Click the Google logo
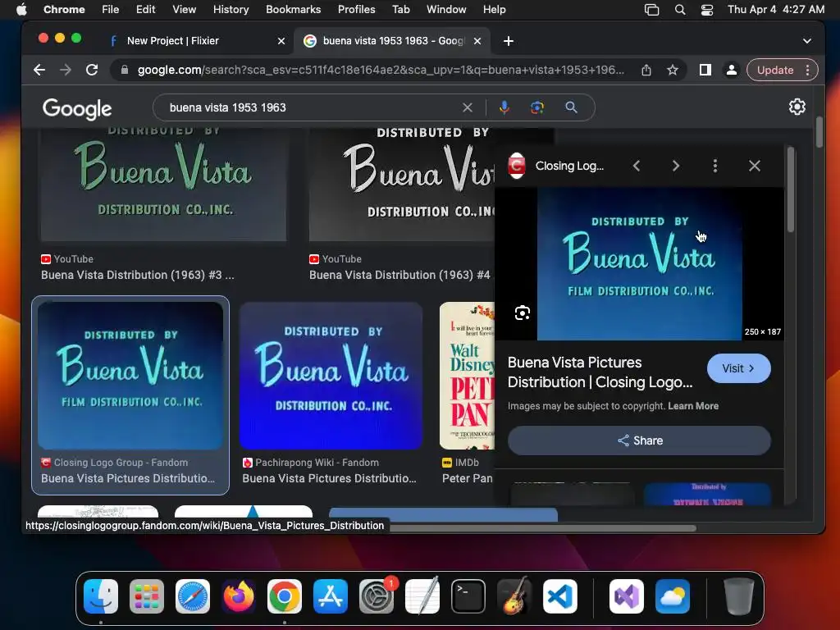 click(77, 109)
